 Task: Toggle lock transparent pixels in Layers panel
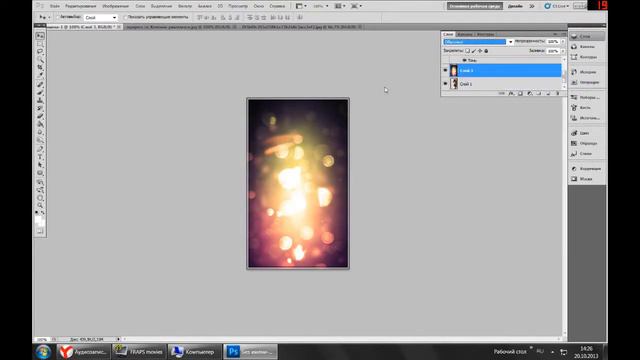(x=467, y=51)
